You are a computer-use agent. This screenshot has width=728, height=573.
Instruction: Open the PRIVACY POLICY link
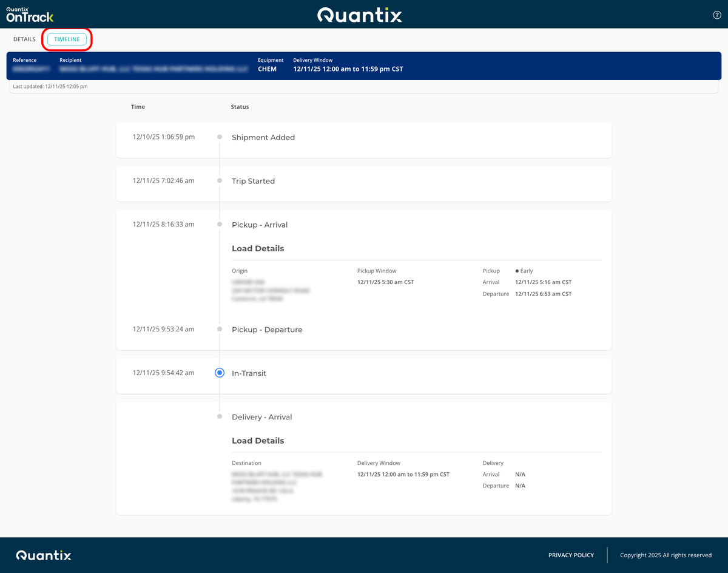(571, 555)
